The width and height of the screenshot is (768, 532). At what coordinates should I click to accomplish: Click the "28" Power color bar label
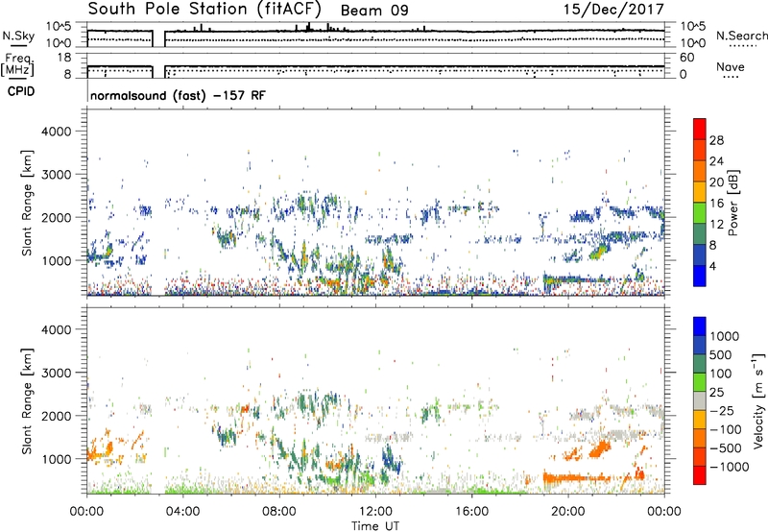tap(716, 140)
